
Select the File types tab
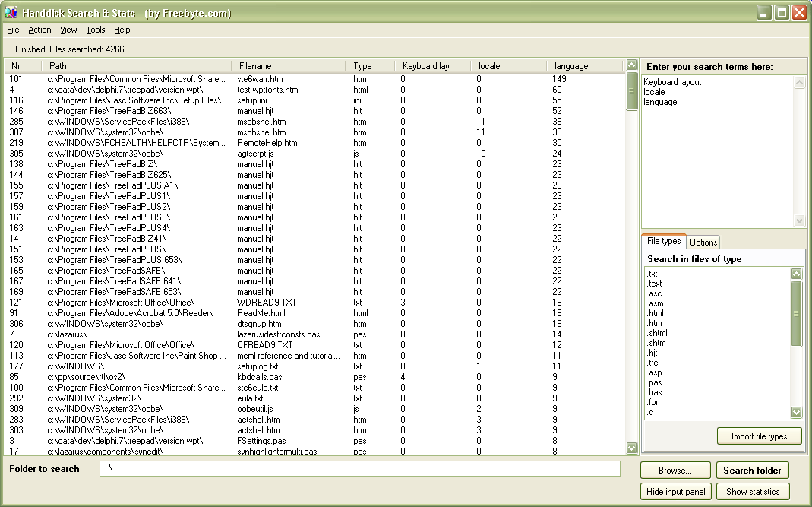coord(663,242)
